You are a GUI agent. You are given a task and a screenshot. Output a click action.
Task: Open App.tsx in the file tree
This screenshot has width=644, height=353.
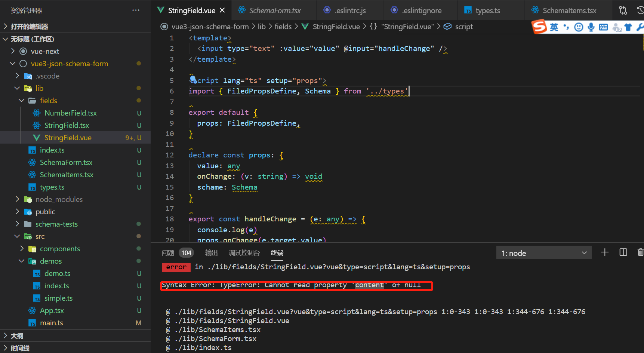52,310
